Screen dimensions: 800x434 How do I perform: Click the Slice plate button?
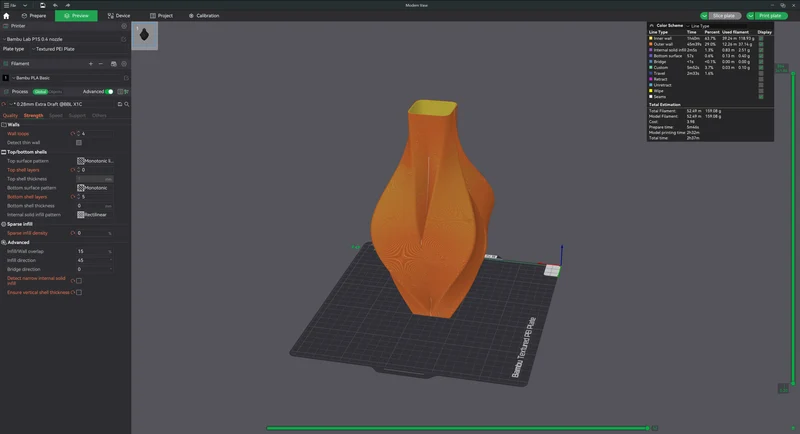coord(720,16)
